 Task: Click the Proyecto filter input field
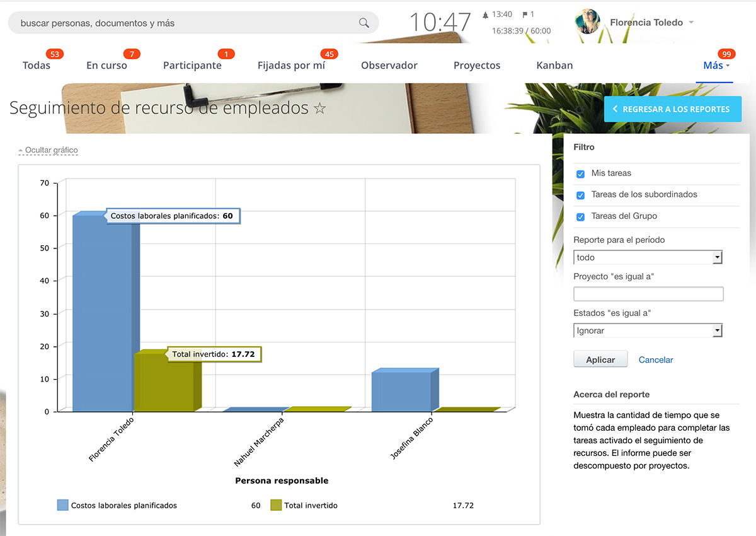[648, 294]
